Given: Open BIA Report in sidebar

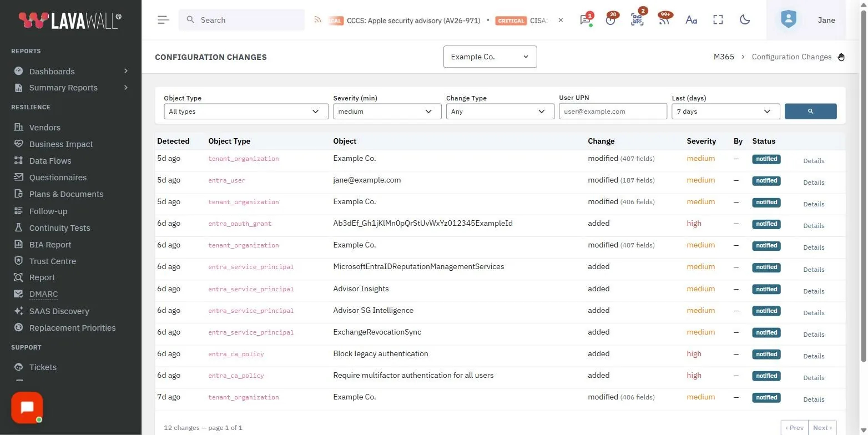Looking at the screenshot, I should pyautogui.click(x=50, y=245).
